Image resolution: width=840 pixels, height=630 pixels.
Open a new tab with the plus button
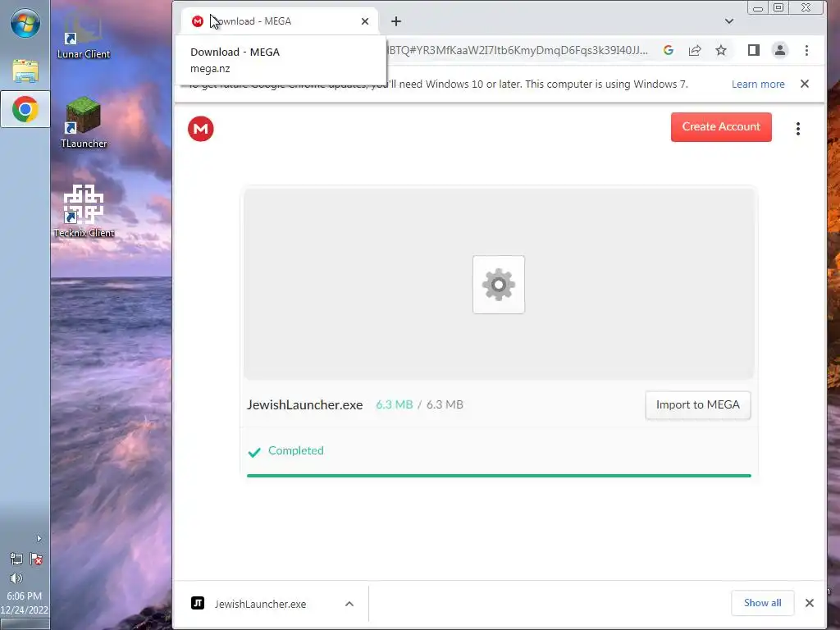click(396, 21)
